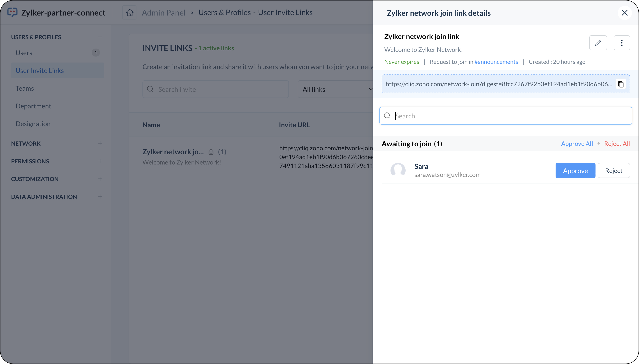The width and height of the screenshot is (639, 364).
Task: Copy the invite URL with clipboard icon
Action: tap(621, 84)
